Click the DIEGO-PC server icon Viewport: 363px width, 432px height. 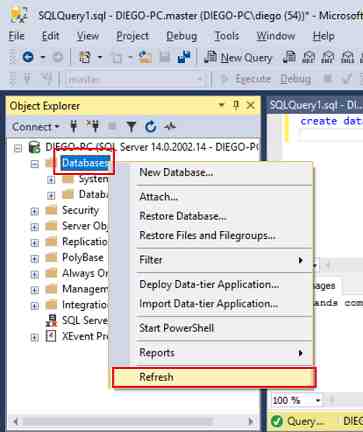34,147
